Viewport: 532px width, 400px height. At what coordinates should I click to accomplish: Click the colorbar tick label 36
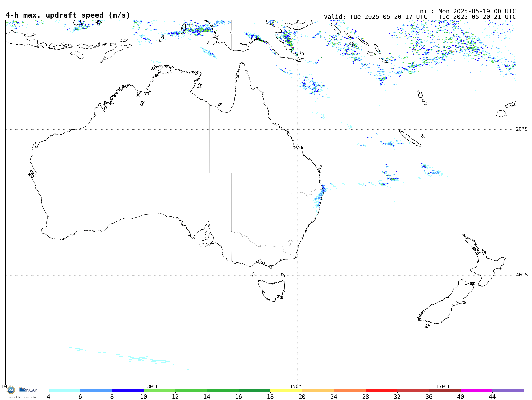pos(429,397)
